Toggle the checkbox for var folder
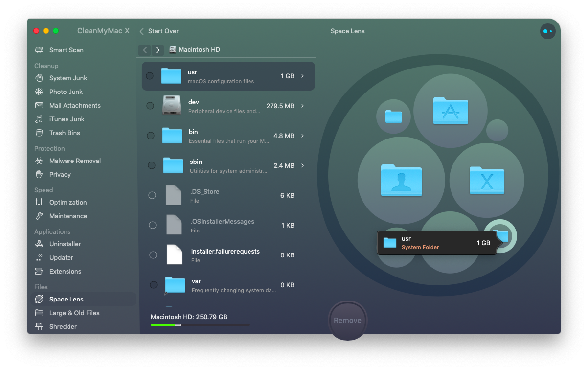Screen dimensions: 588x370 click(x=154, y=285)
